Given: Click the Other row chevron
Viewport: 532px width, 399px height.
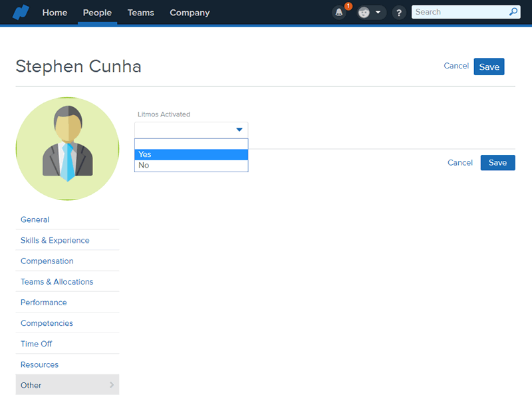Looking at the screenshot, I should tap(112, 385).
